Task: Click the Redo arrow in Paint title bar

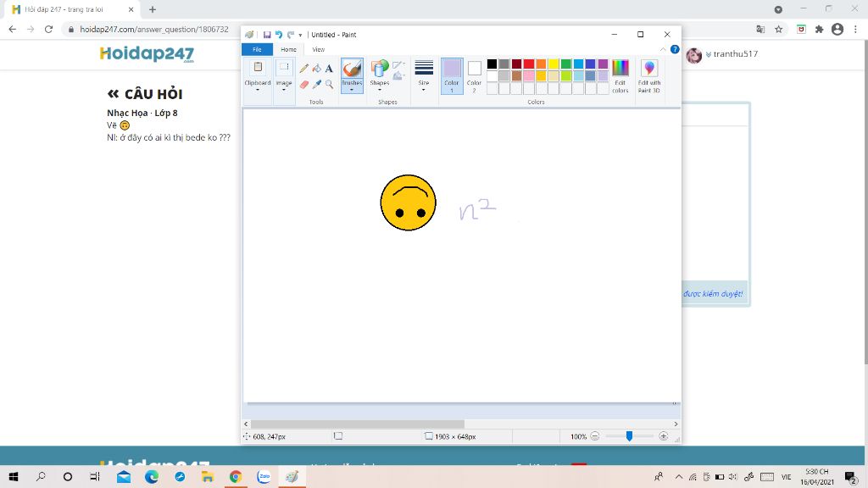Action: pyautogui.click(x=290, y=35)
